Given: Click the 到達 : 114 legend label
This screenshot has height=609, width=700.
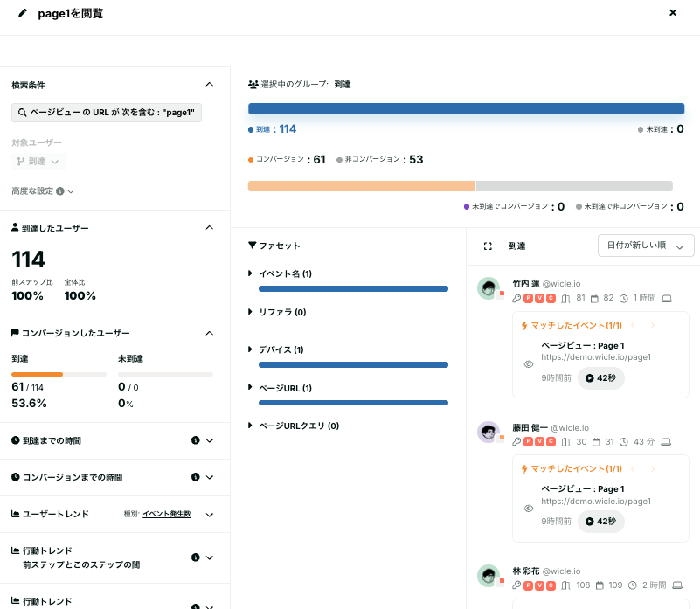Looking at the screenshot, I should [x=273, y=129].
